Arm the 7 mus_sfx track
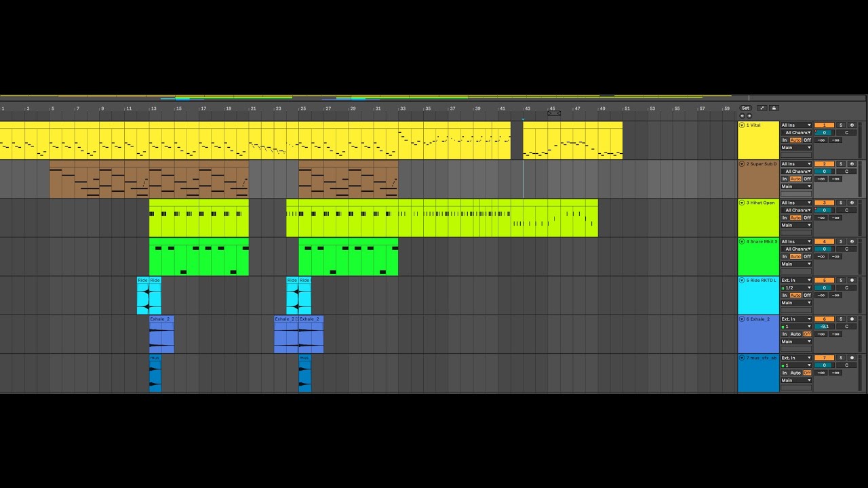The image size is (868, 488). [852, 357]
